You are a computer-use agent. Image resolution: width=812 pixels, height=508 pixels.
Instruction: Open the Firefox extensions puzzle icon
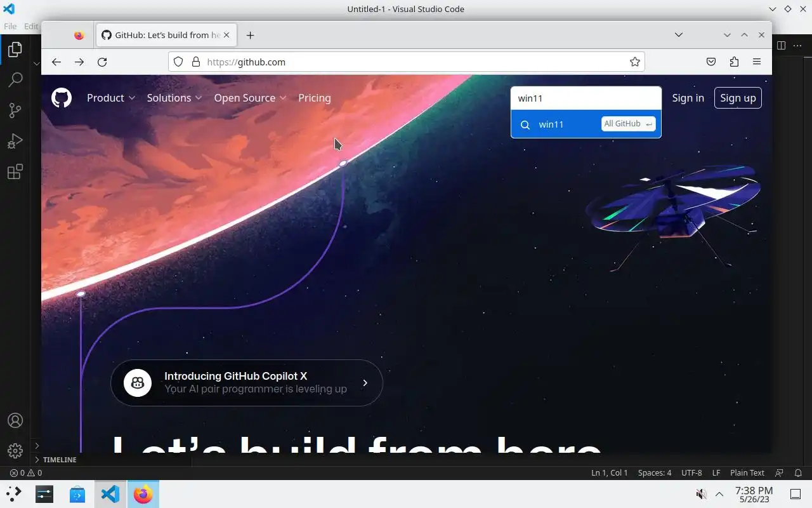pos(734,62)
